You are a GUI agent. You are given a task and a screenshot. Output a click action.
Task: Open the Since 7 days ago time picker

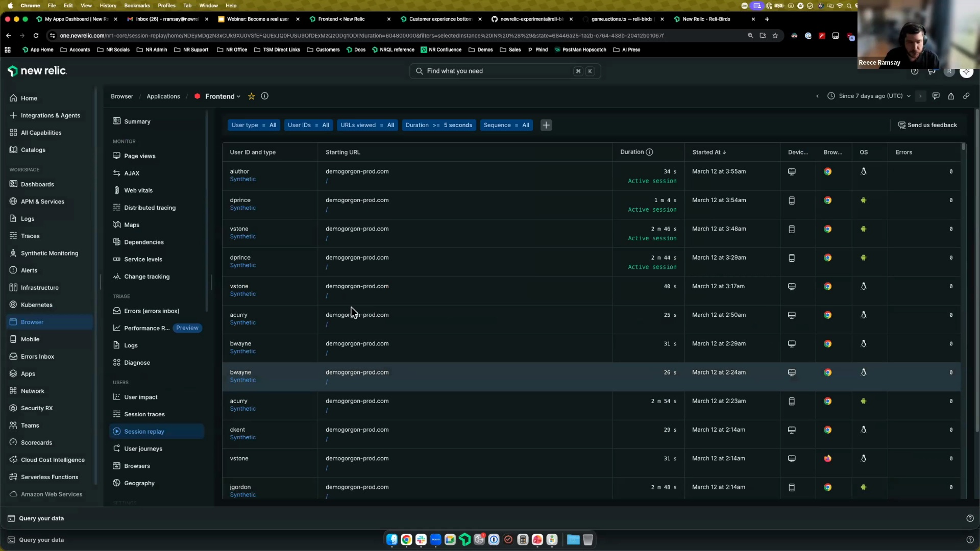(x=870, y=96)
